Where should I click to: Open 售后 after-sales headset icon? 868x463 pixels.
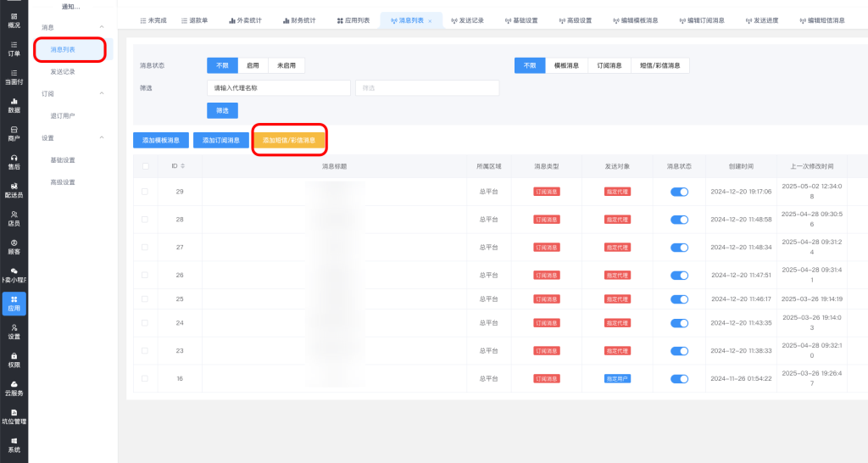coord(14,161)
